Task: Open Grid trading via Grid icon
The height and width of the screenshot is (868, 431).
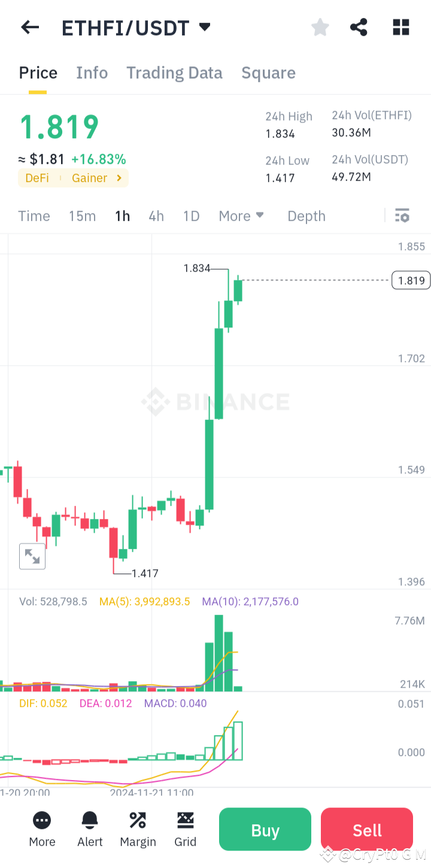Action: pos(185,829)
